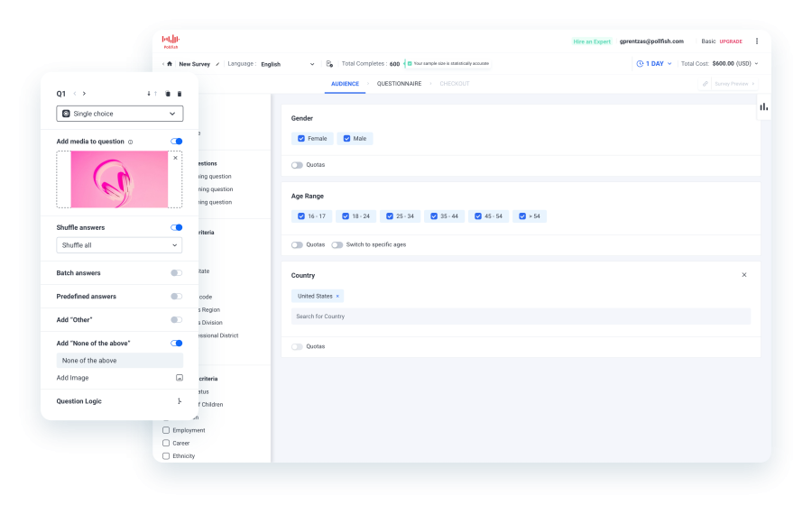This screenshot has height=514, width=812.
Task: Duplicate question Q1 with the copy icon
Action: click(168, 94)
